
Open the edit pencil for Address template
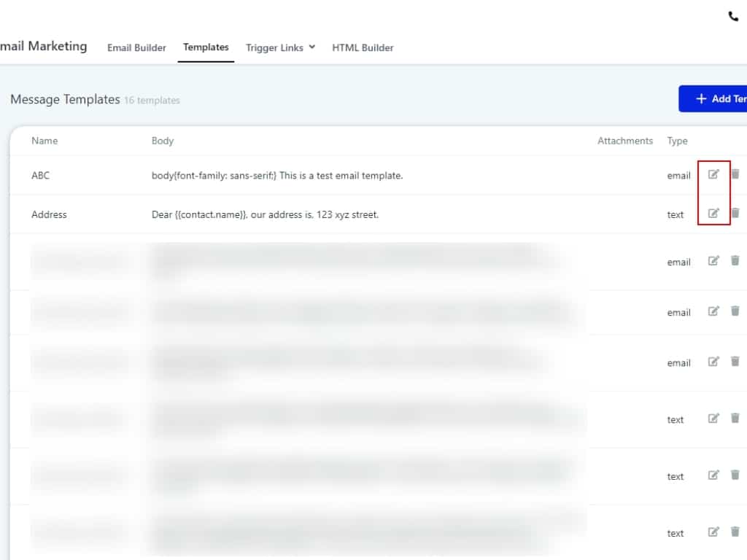click(x=713, y=214)
